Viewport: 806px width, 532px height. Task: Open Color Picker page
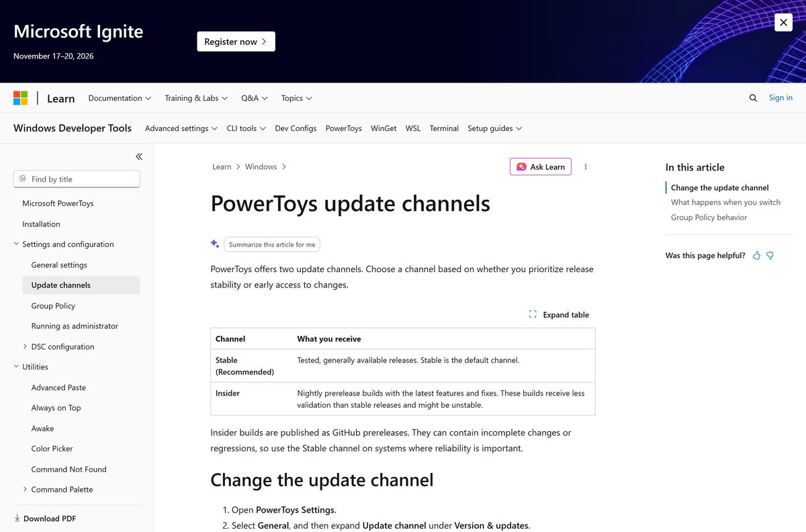click(52, 449)
